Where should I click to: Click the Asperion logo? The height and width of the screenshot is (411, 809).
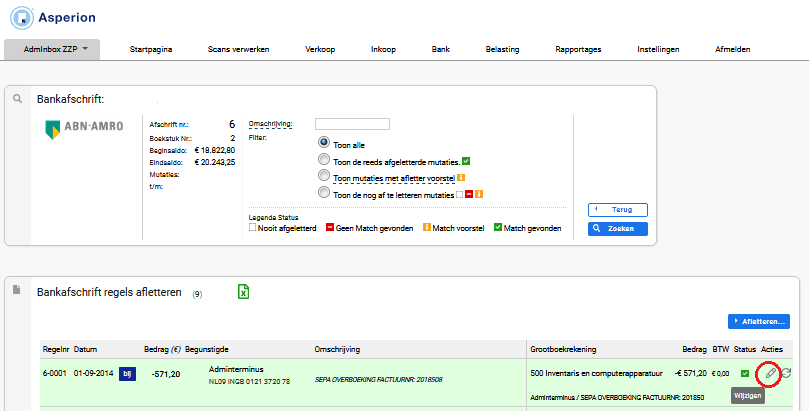coord(53,18)
